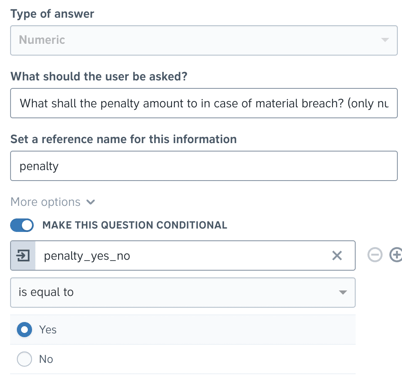
Task: Turn off the Make This Question Conditional switch
Action: click(22, 225)
